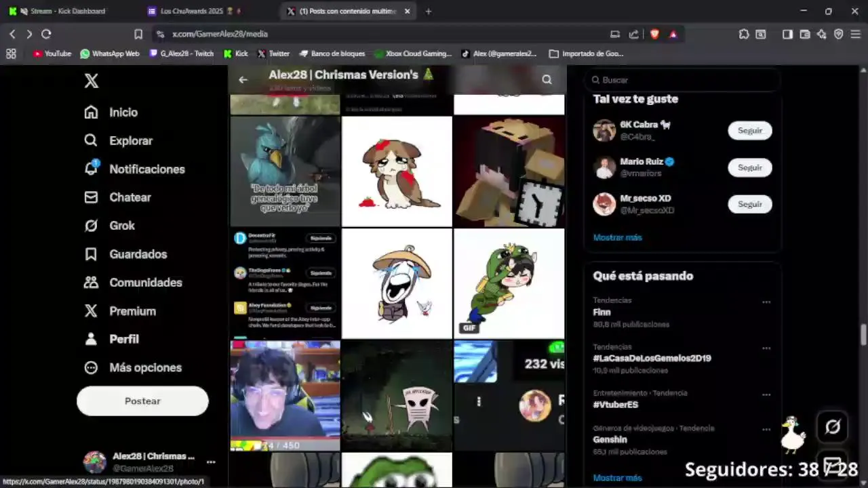Toggle browser sidebar panel icon
This screenshot has width=868, height=488.
click(x=787, y=34)
